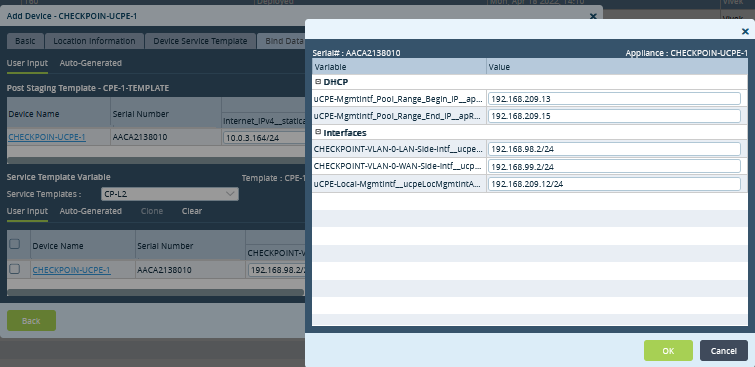Image resolution: width=755 pixels, height=367 pixels.
Task: Collapse the Interfaces variable group
Action: tap(318, 132)
